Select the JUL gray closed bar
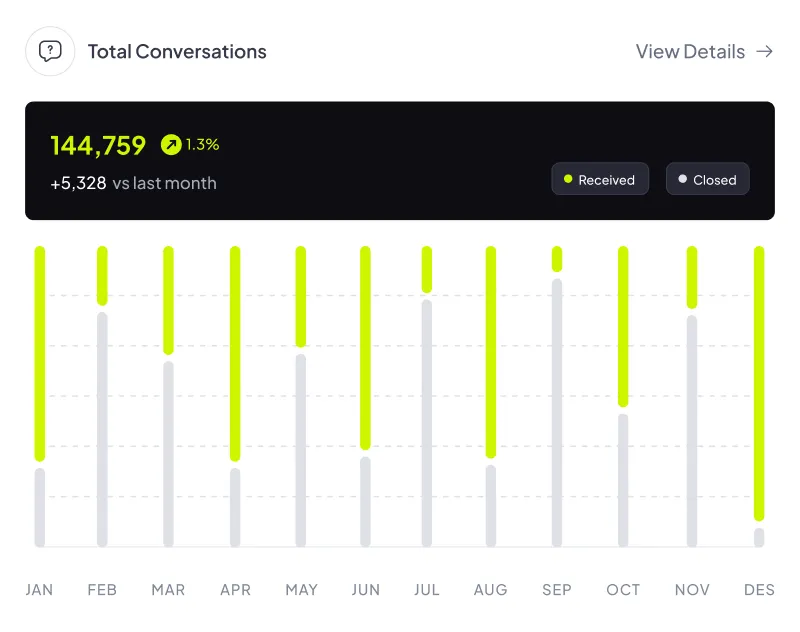The height and width of the screenshot is (632, 800). [x=427, y=423]
